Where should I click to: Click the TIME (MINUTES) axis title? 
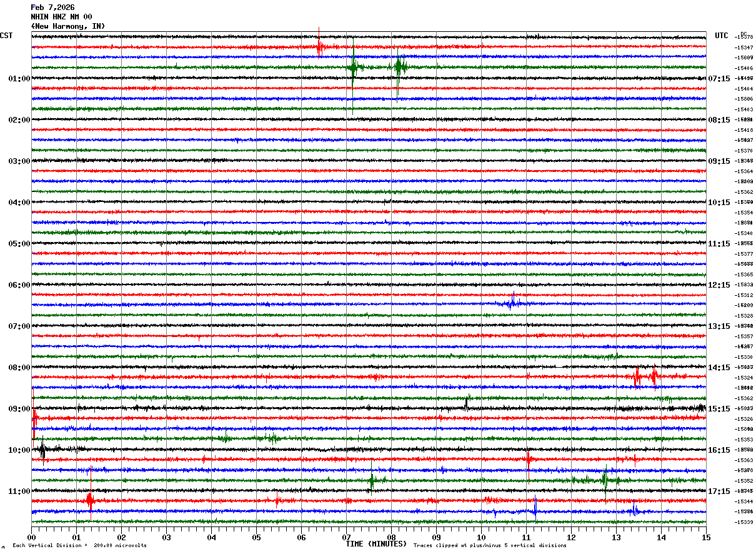[376, 544]
